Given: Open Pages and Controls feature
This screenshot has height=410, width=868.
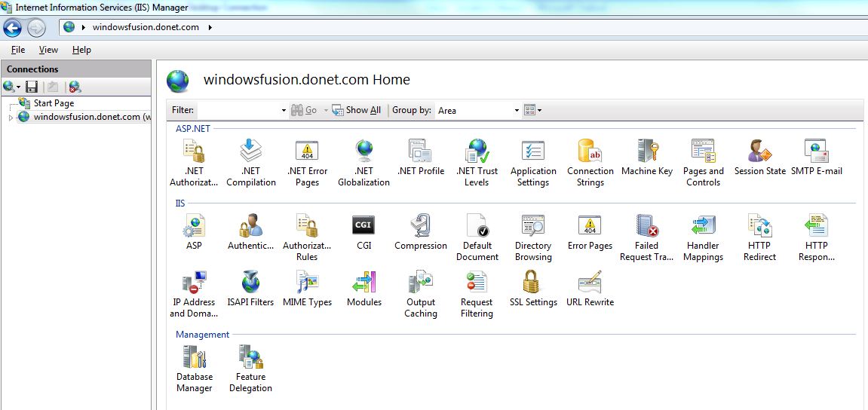Looking at the screenshot, I should coord(703,162).
